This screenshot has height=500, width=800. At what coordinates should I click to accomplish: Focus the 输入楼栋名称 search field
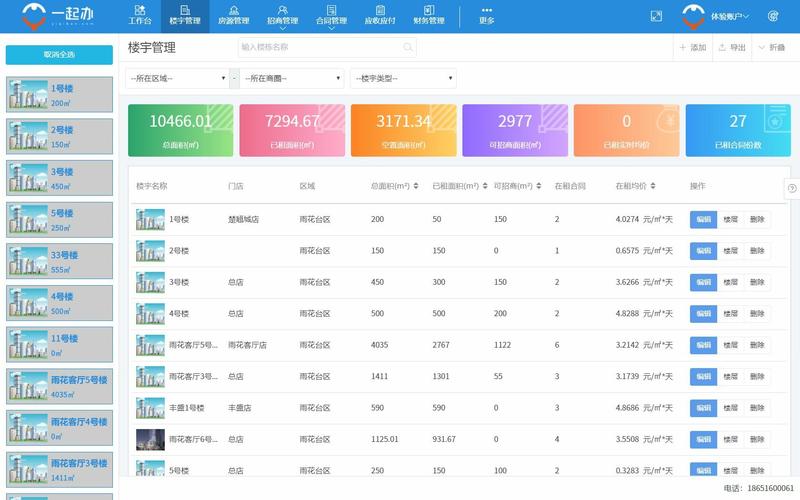[x=327, y=47]
